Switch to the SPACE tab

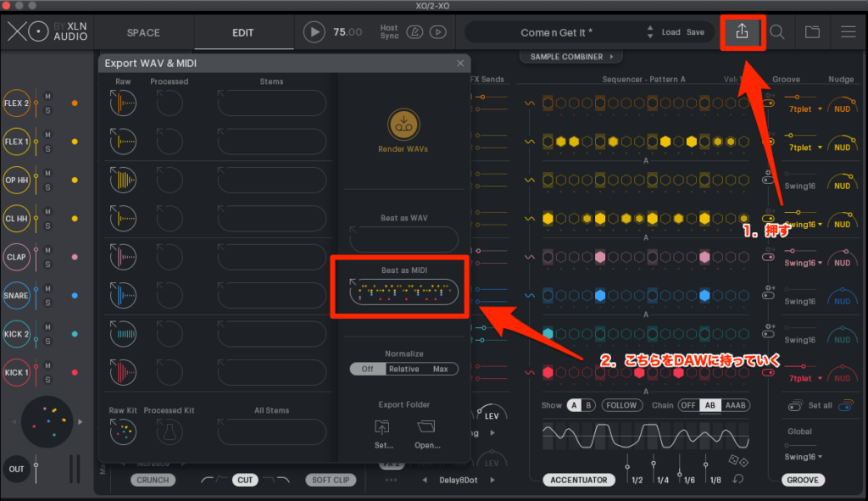coord(143,33)
